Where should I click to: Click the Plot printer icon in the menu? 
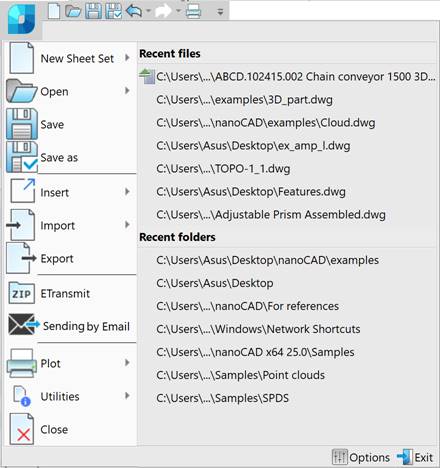pos(22,363)
